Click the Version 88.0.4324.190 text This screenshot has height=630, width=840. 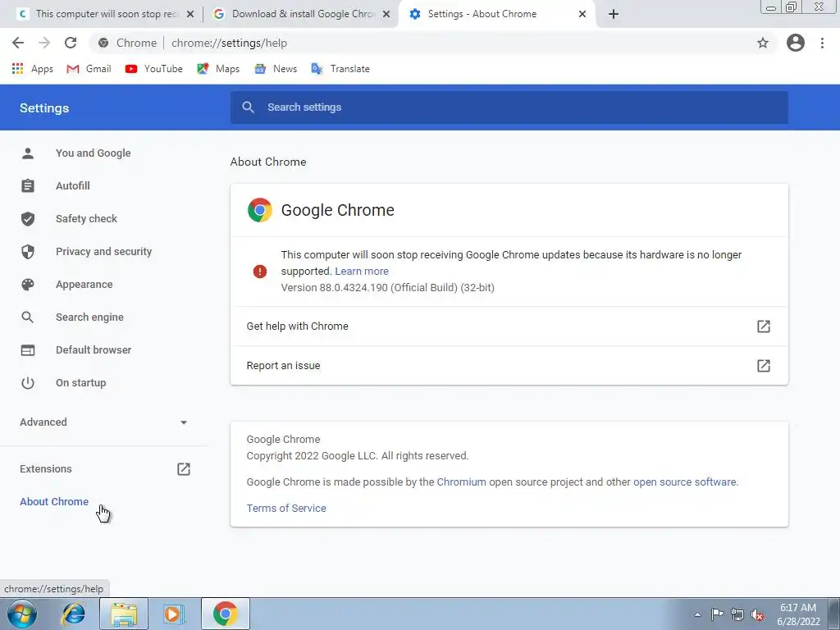(387, 288)
